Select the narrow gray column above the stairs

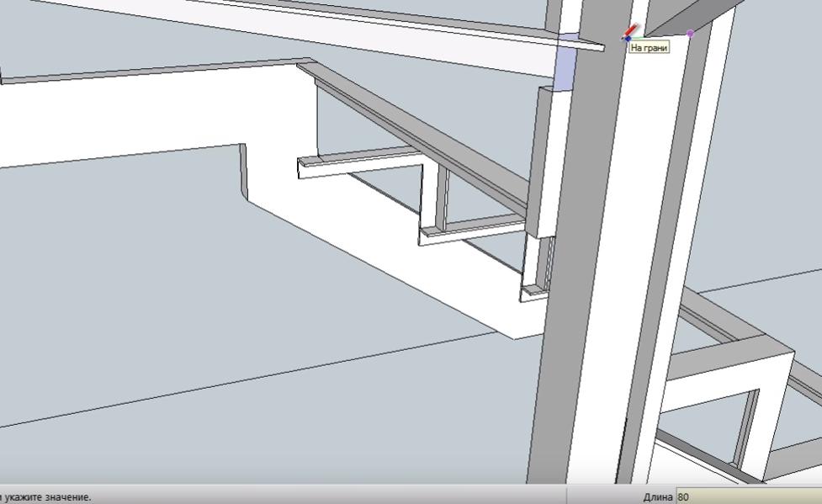click(x=544, y=160)
